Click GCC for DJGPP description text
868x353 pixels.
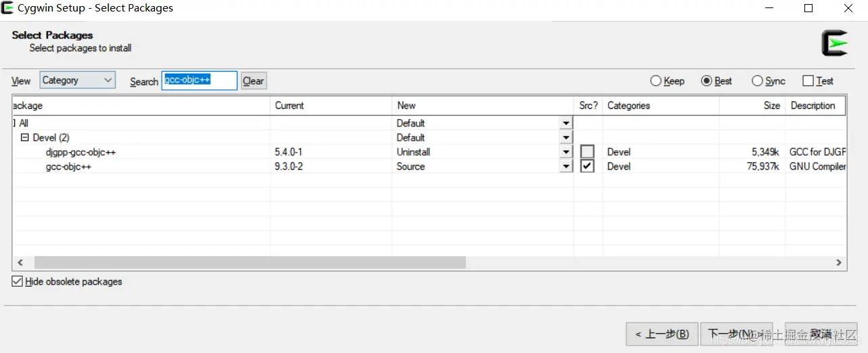817,152
